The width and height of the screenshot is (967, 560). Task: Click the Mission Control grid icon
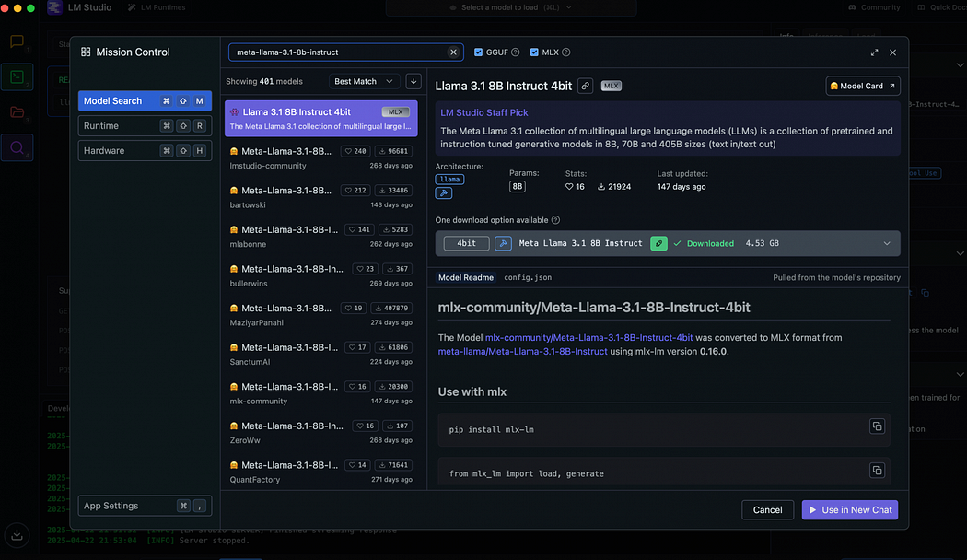(x=86, y=52)
